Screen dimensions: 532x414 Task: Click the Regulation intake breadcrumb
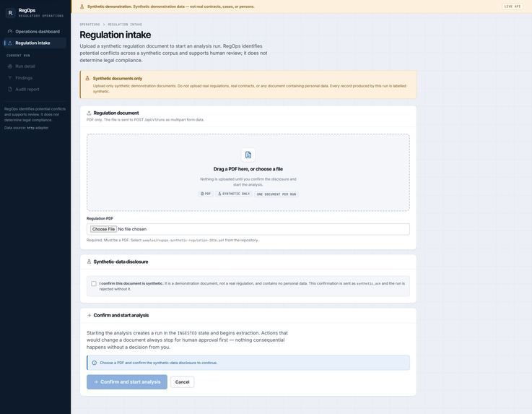[x=125, y=25]
